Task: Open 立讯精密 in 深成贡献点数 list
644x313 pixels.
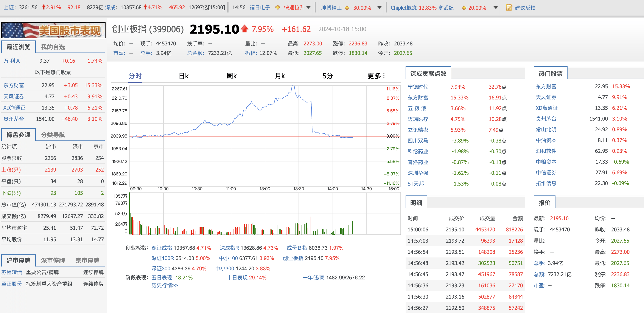Action: (418, 130)
